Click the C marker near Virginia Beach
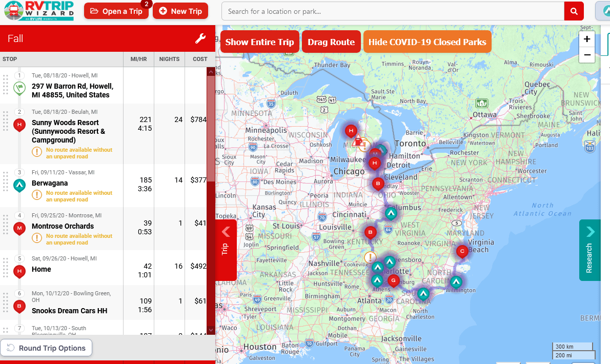Image resolution: width=610 pixels, height=364 pixels. (x=462, y=251)
